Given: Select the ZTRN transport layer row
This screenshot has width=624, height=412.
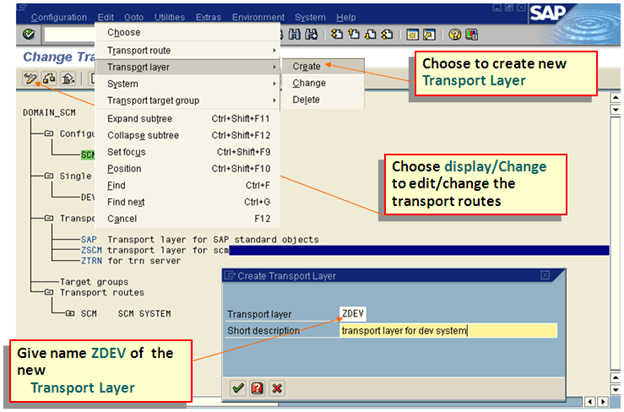Looking at the screenshot, I should tap(131, 261).
